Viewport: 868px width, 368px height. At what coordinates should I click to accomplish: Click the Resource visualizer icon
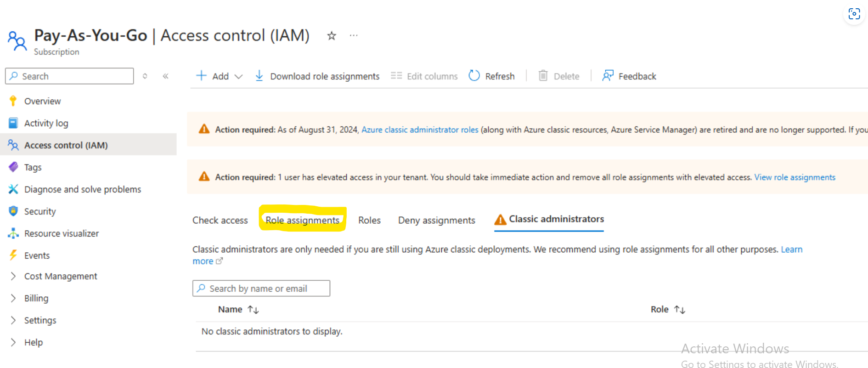(x=13, y=233)
